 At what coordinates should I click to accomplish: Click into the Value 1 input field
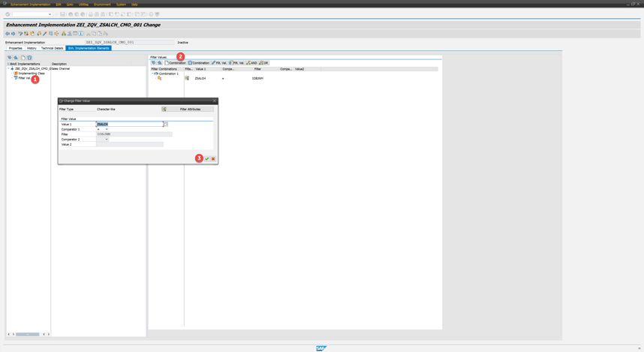tap(129, 124)
